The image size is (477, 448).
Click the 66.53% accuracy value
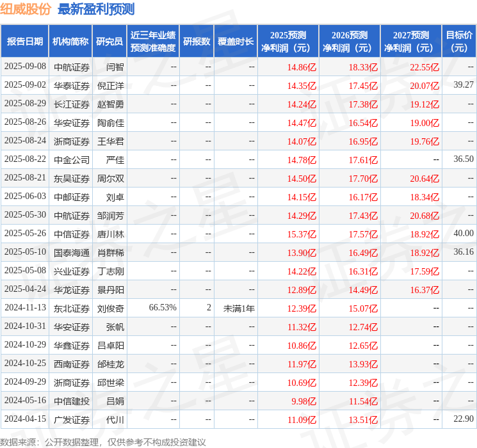point(162,308)
